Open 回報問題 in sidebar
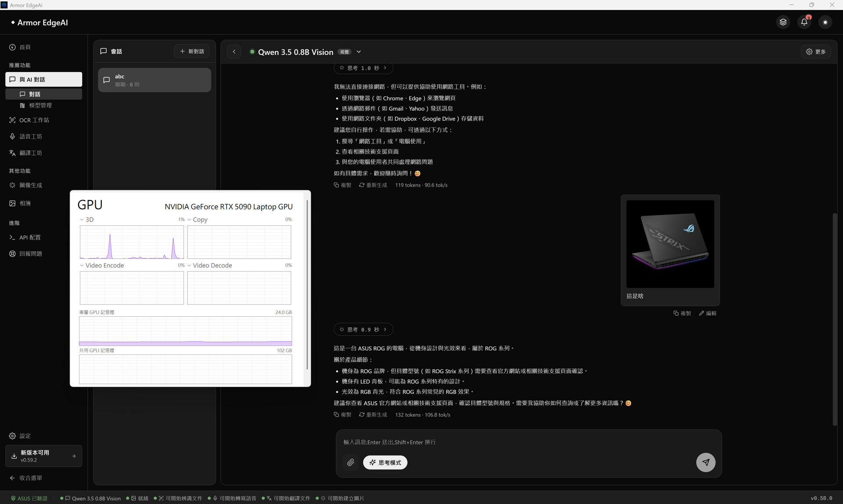 click(44, 254)
